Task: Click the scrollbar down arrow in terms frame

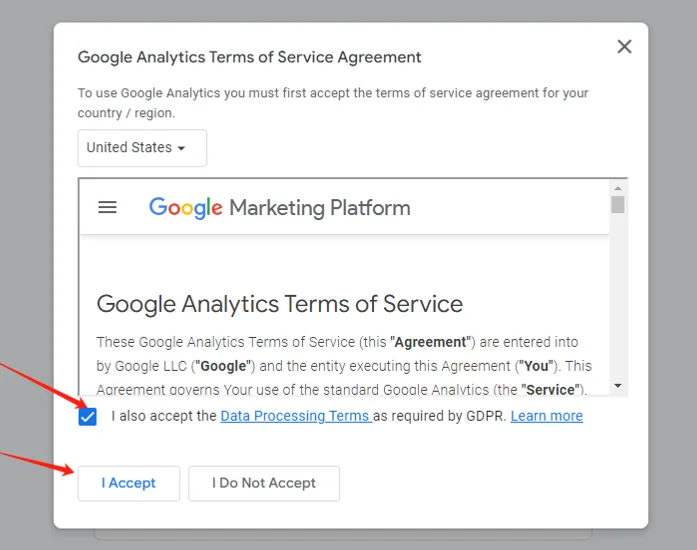Action: 617,385
